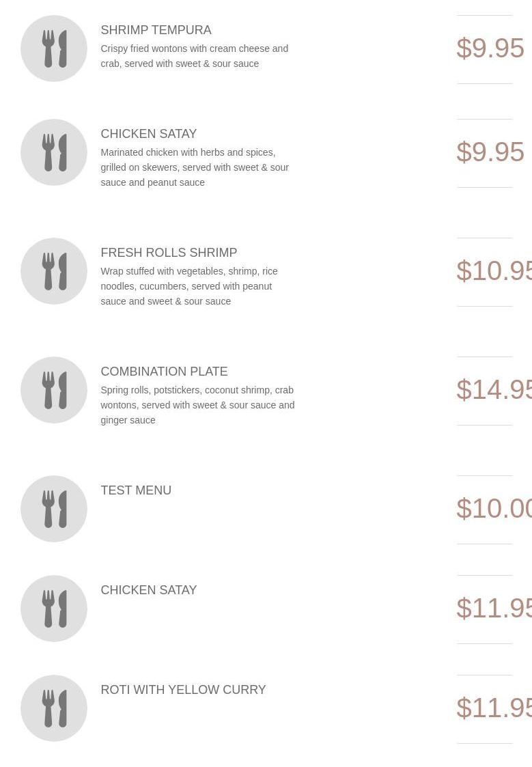Click the utensils icon next to the $9.95 Chicken Satay
This screenshot has width=532, height=767.
click(x=54, y=152)
